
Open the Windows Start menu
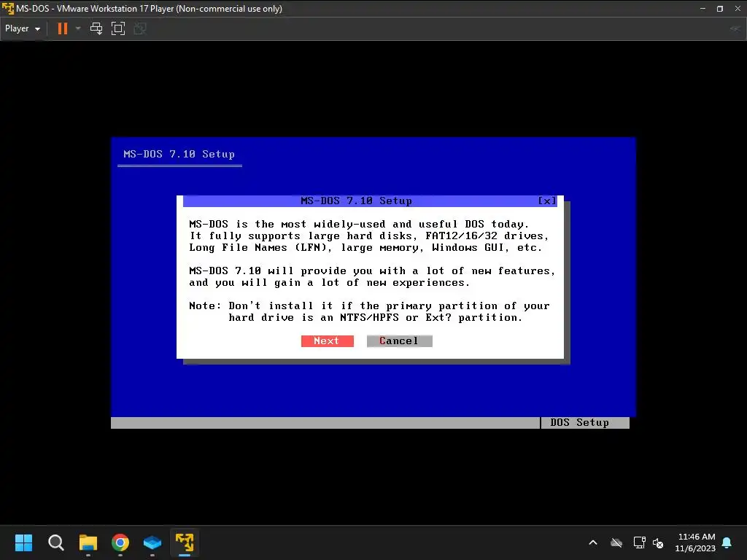(23, 542)
